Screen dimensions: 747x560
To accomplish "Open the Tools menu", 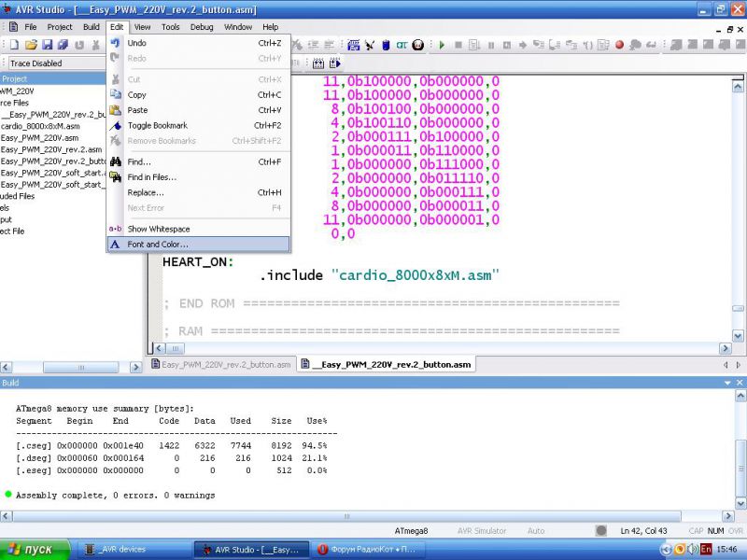I will point(170,27).
